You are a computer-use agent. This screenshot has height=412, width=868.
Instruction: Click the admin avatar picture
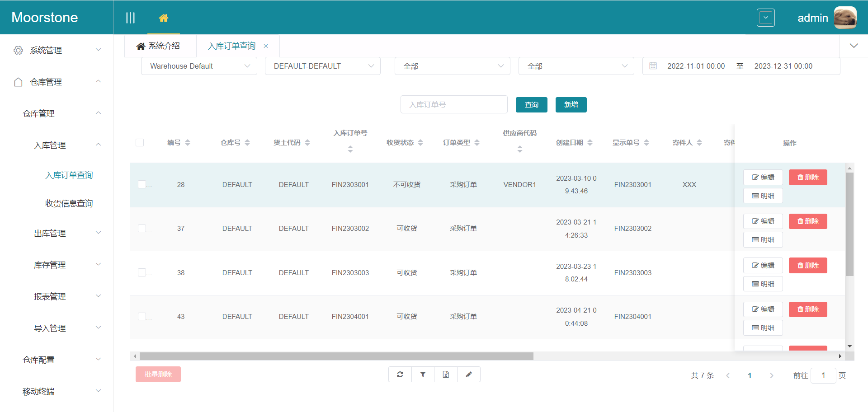[844, 18]
